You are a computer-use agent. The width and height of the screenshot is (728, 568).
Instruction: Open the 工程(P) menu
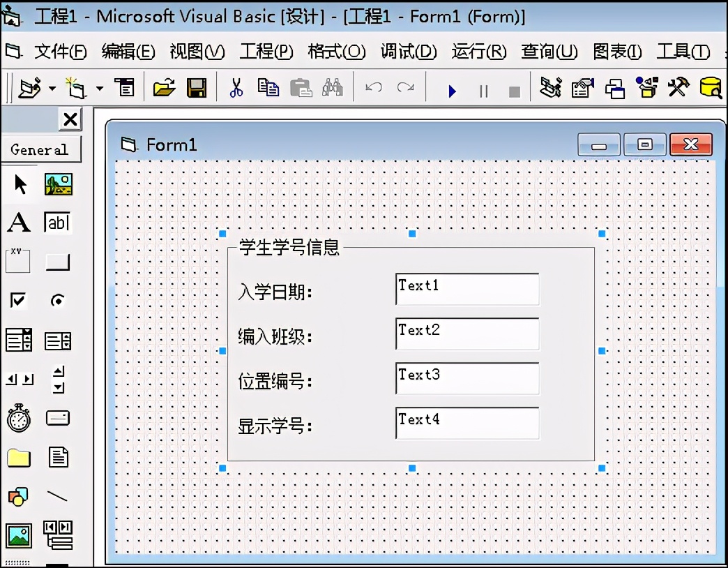[x=266, y=51]
